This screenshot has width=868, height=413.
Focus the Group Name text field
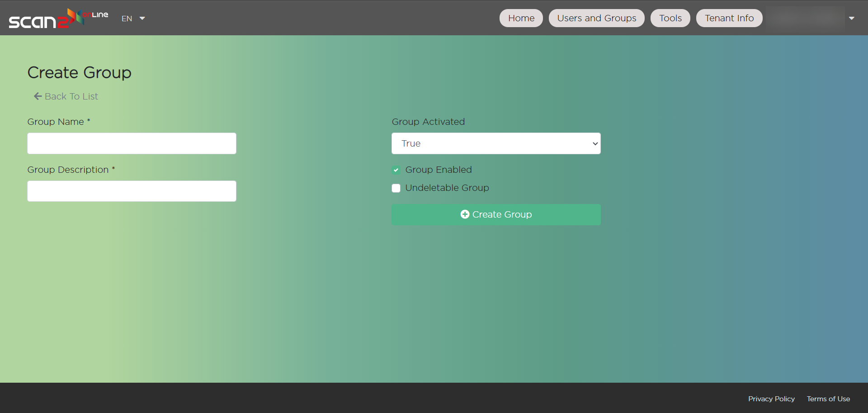tap(132, 143)
